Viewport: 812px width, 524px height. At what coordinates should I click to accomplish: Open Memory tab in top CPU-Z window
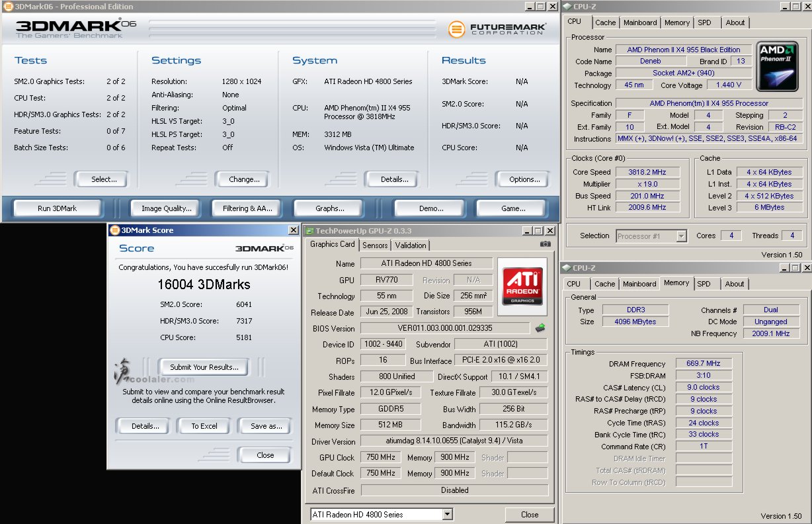(677, 22)
